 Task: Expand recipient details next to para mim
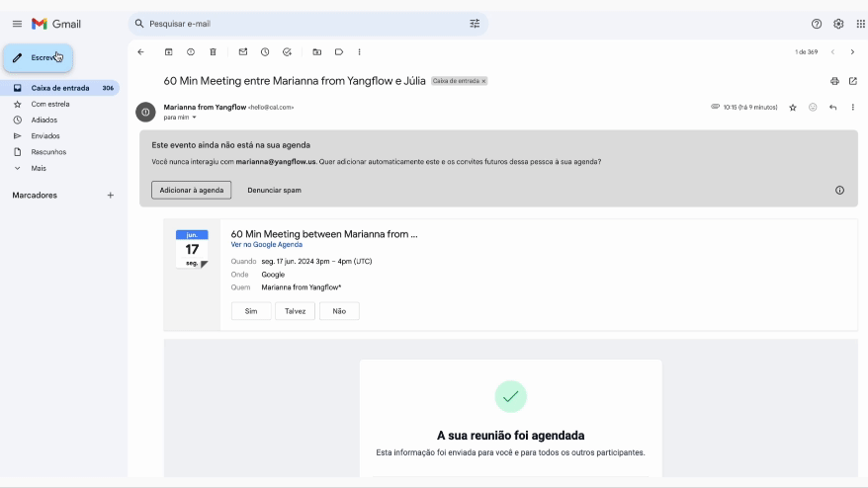(x=195, y=118)
